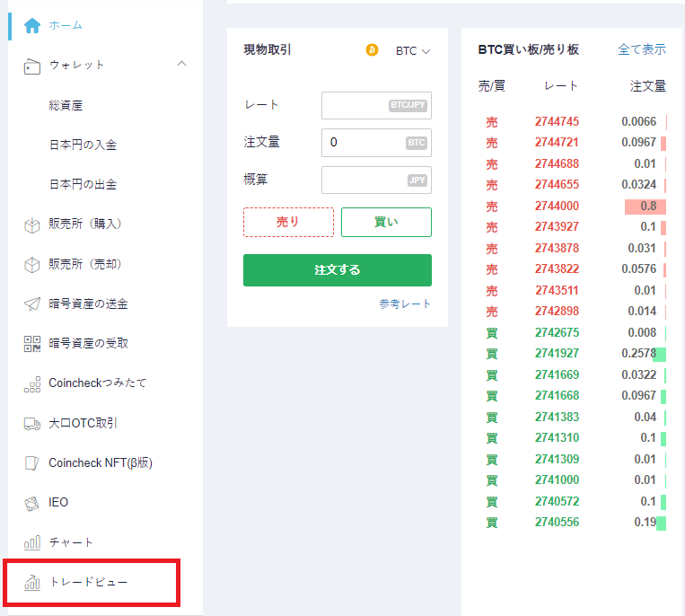
Task: Click the paper plane crypto send icon
Action: point(32,304)
